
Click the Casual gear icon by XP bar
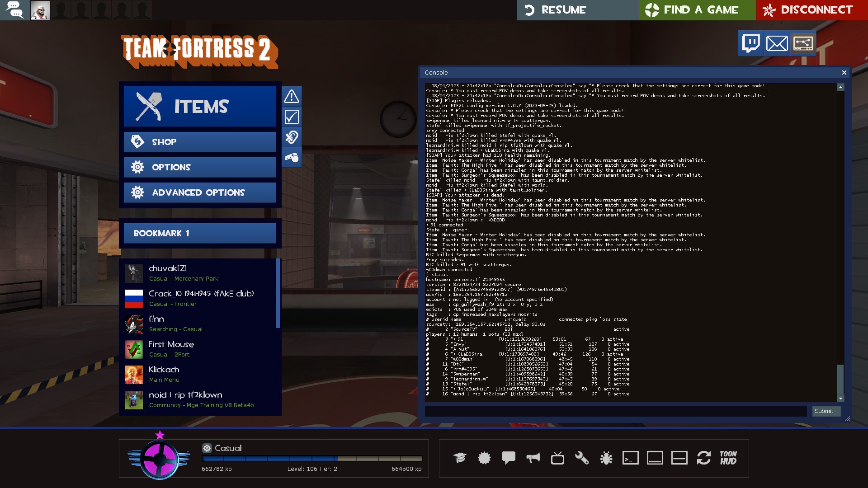207,448
